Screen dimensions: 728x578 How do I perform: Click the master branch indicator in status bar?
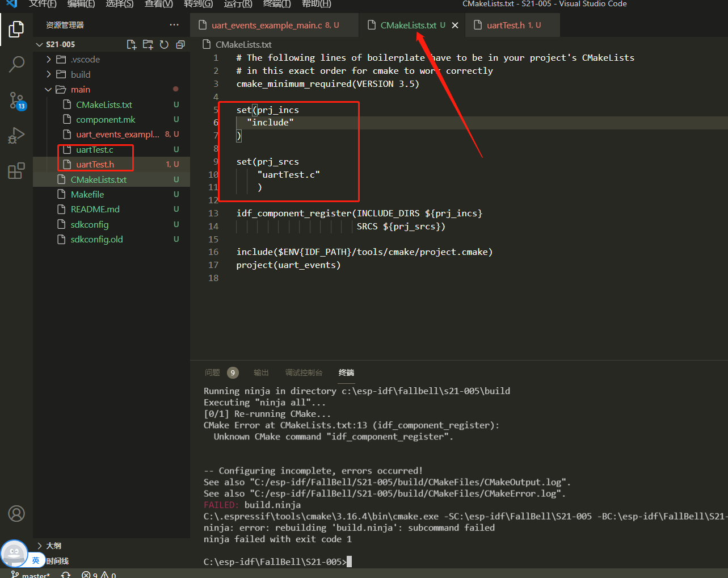click(x=31, y=575)
